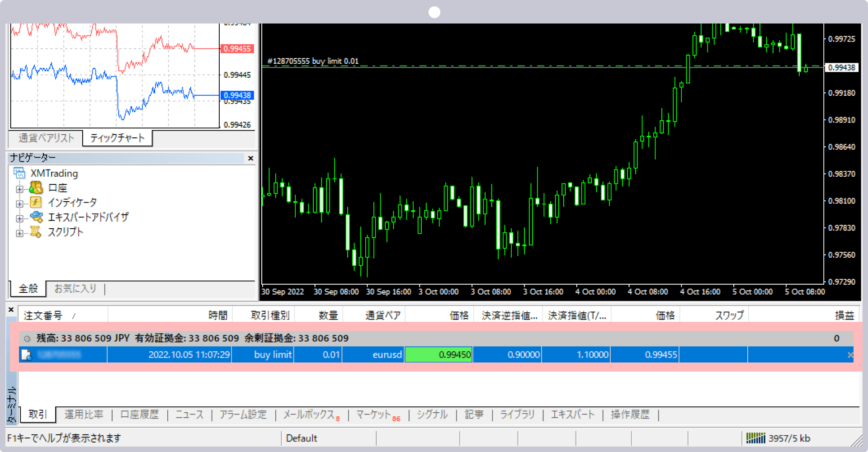Screen dimensions: 868x452
Task: Sort by 決済逆指値 column header
Action: click(x=507, y=315)
